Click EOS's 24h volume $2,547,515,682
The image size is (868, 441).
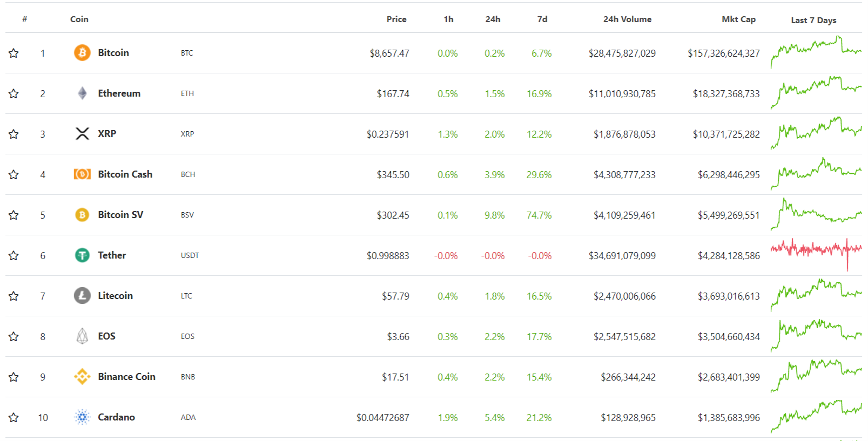[624, 337]
